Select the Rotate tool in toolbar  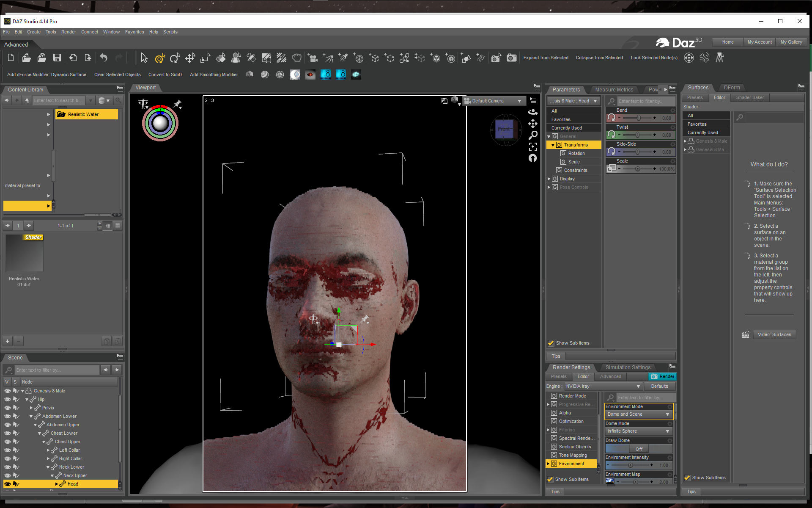175,58
